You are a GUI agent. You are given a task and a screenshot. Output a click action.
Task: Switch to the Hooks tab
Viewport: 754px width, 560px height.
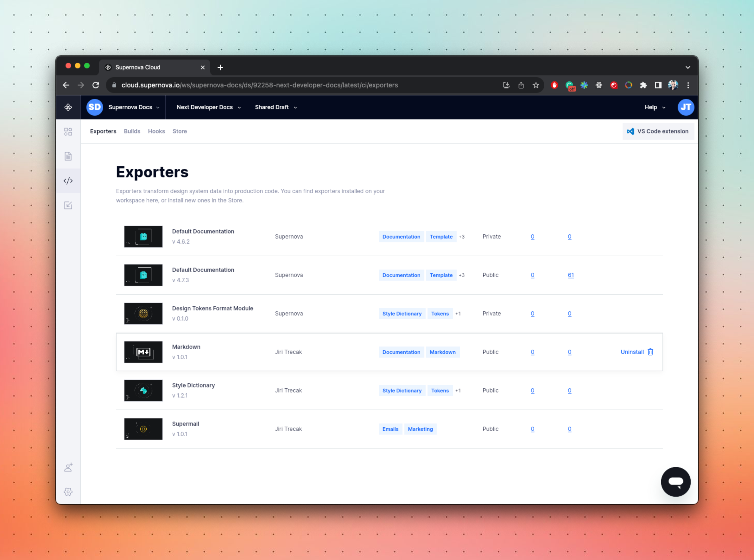[156, 131]
